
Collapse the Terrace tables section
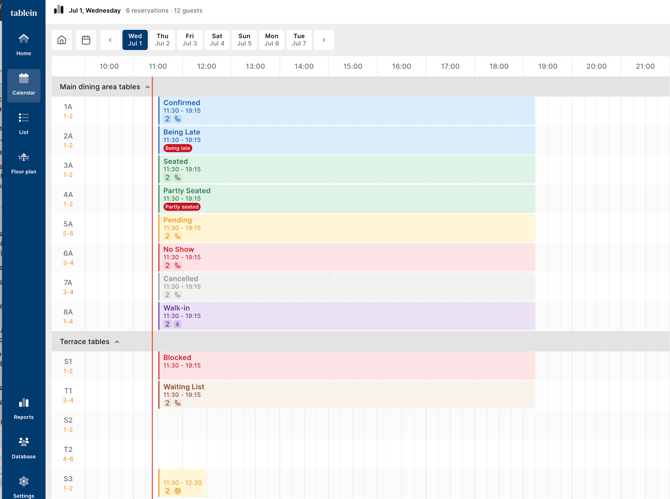tap(117, 342)
